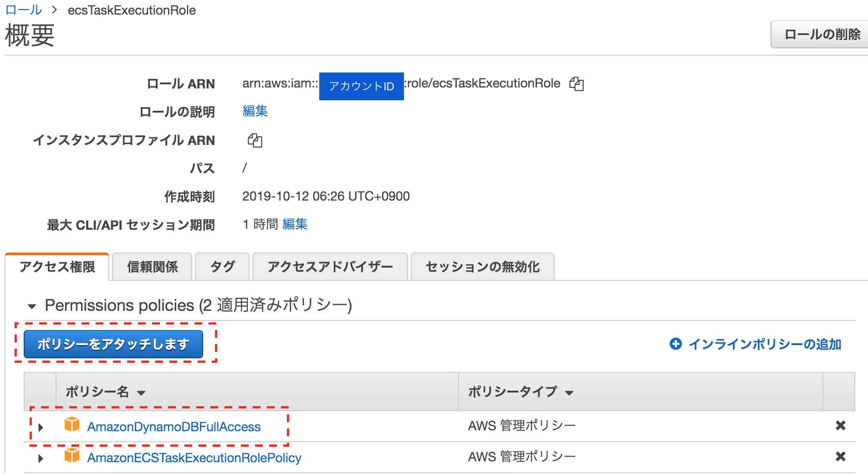Collapse the Permissions policies section

[31, 306]
